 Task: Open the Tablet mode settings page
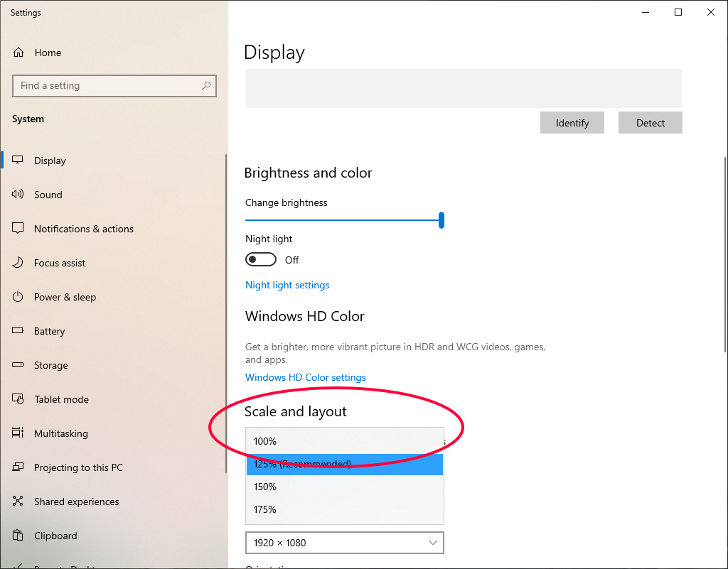61,399
